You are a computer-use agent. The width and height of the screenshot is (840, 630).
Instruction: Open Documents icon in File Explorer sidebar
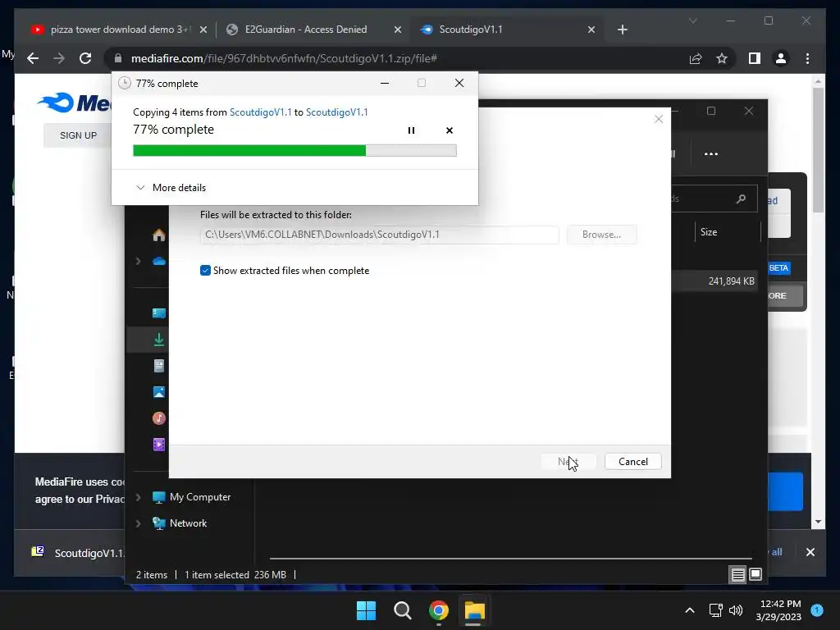click(x=158, y=366)
